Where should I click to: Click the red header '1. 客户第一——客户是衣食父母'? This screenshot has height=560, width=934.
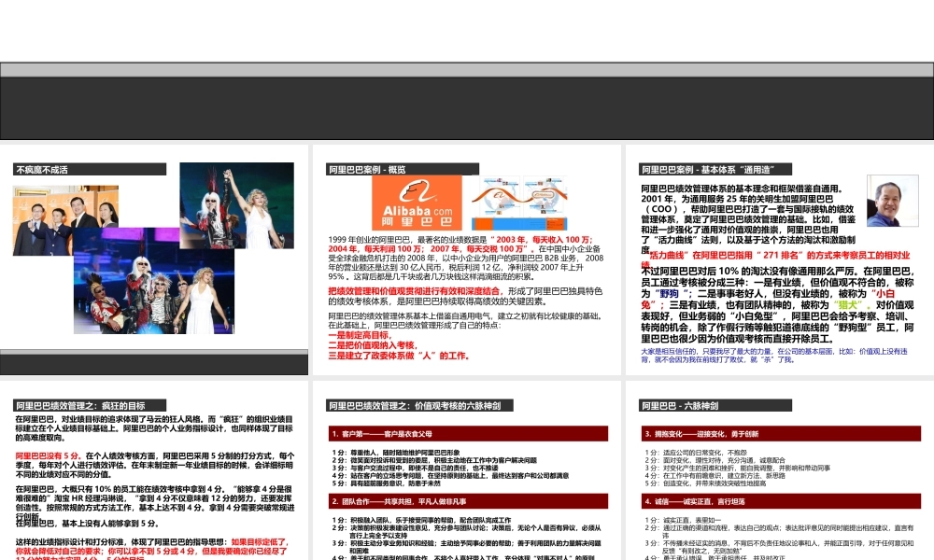[x=468, y=434]
